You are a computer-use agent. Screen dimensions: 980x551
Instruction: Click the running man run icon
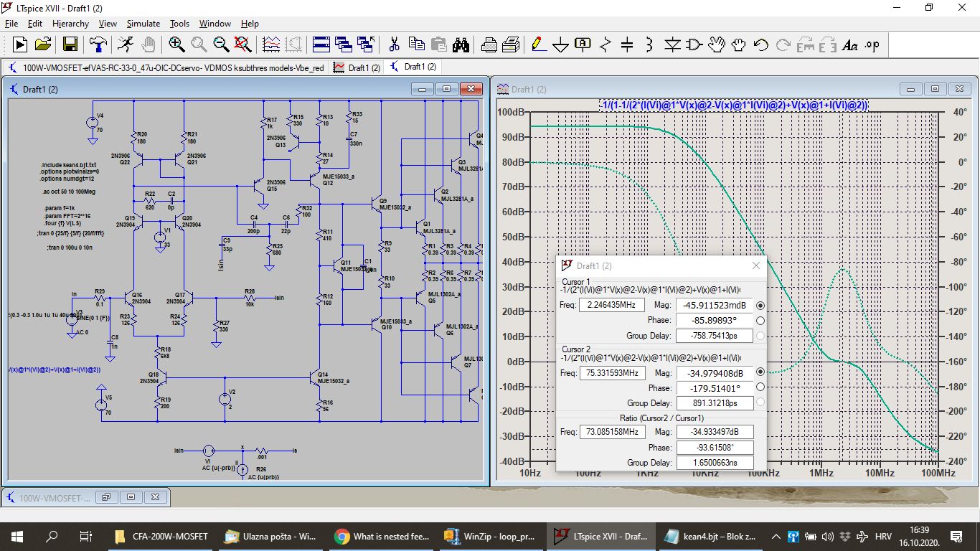pyautogui.click(x=125, y=44)
